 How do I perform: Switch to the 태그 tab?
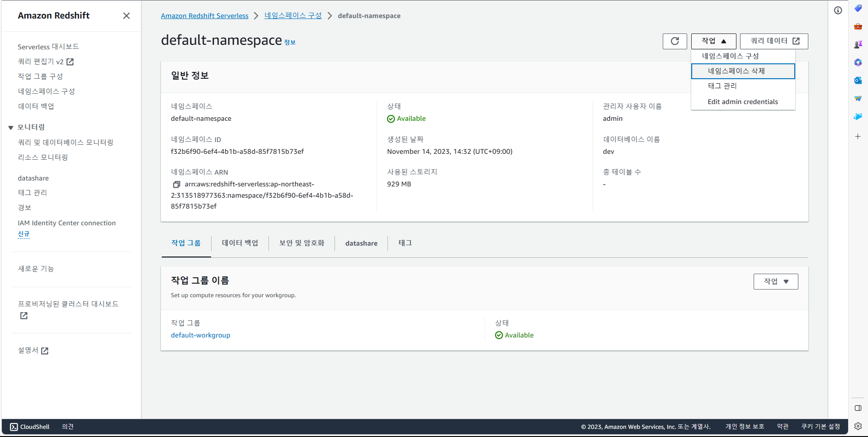tap(405, 243)
